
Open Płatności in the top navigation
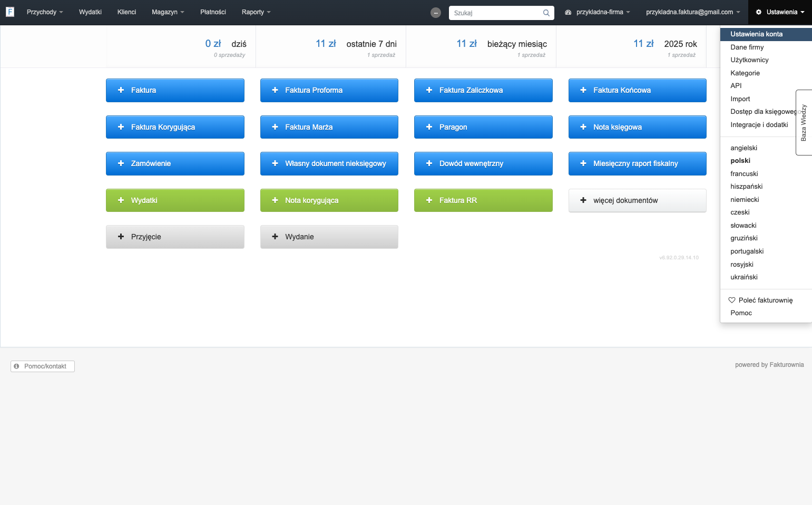[213, 12]
